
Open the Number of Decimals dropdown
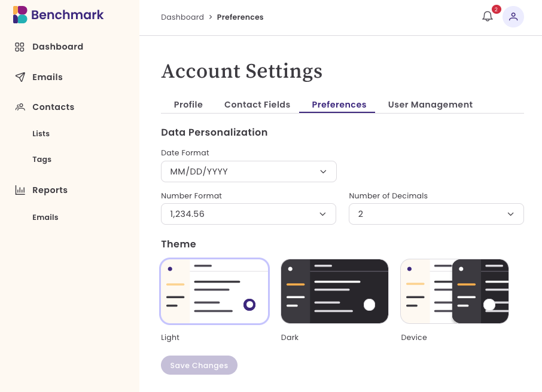[x=436, y=214]
